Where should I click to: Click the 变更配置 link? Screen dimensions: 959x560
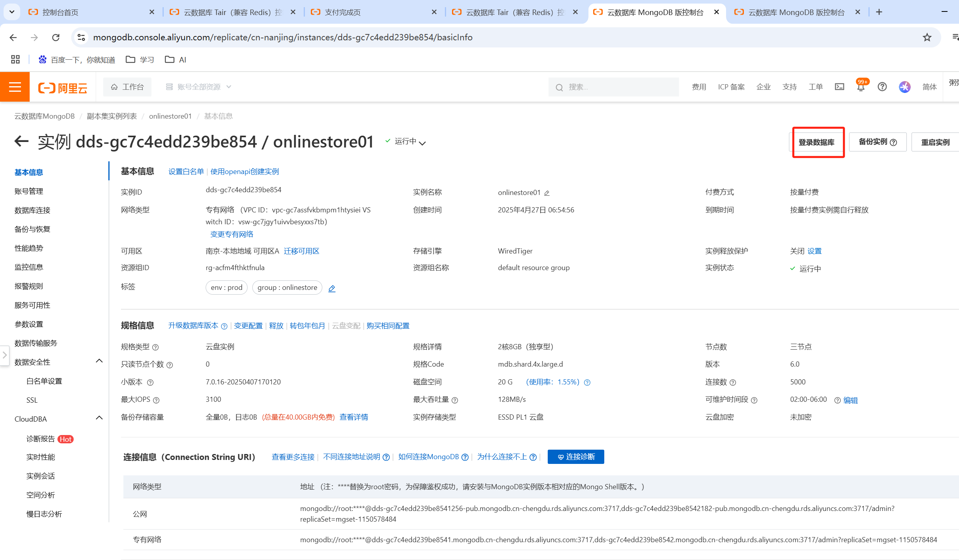(248, 326)
